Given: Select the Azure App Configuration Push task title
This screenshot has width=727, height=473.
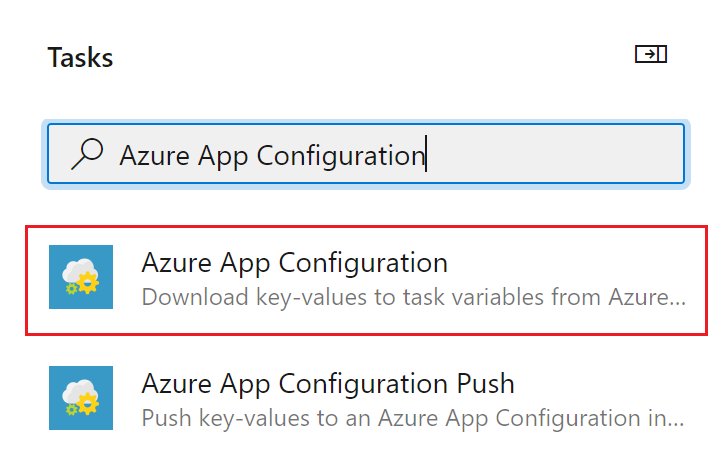Looking at the screenshot, I should click(328, 383).
